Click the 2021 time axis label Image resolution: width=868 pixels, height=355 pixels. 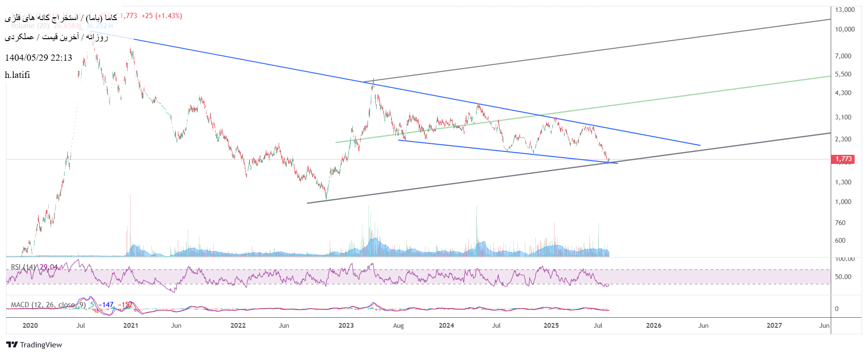(x=130, y=325)
